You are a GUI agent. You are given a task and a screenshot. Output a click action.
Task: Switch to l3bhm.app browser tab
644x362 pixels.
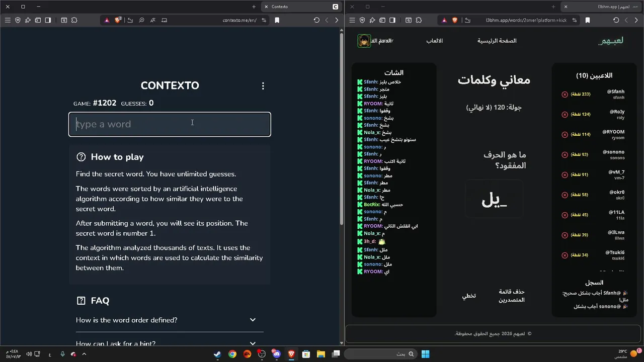[x=602, y=7]
